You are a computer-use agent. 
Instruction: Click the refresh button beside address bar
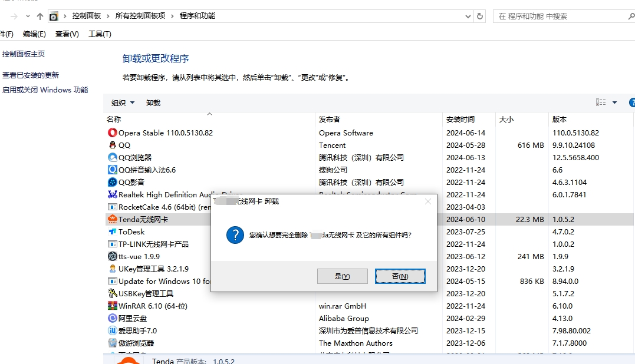(x=480, y=16)
